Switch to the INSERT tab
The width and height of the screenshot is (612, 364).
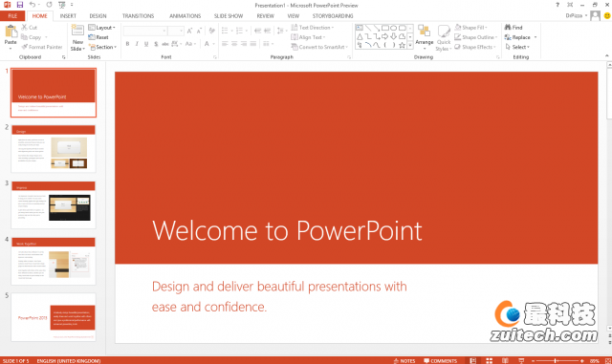tap(68, 15)
